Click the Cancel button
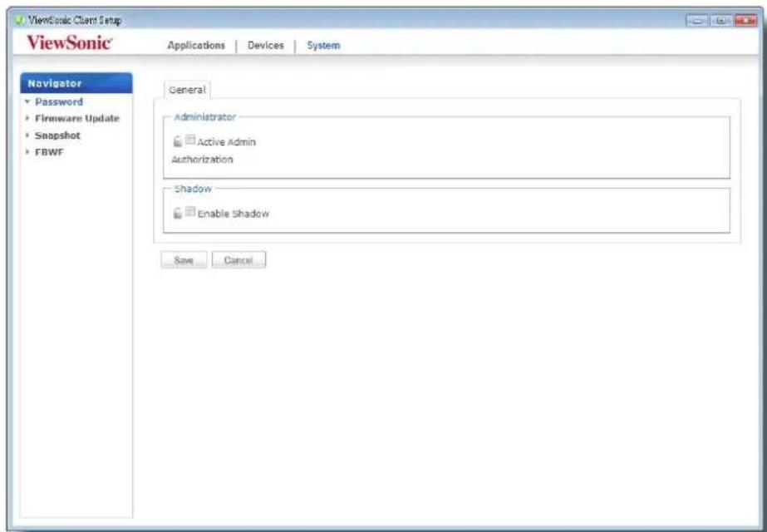 238,260
